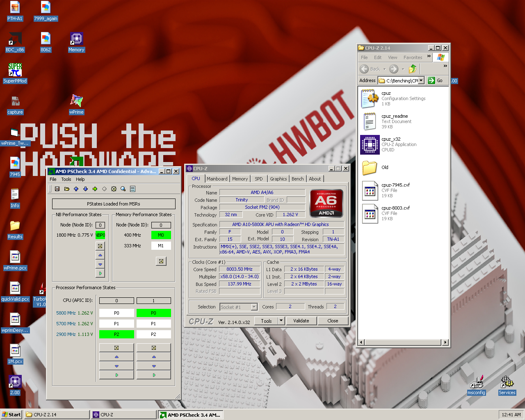Click the NB Performance States up arrow button
Image resolution: width=525 pixels, height=420 pixels.
(x=100, y=255)
